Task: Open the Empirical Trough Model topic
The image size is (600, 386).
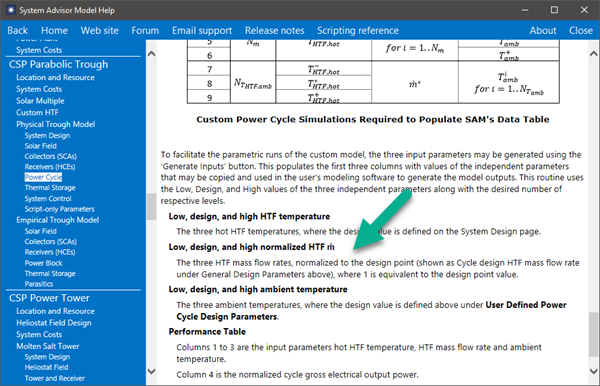Action: (57, 220)
